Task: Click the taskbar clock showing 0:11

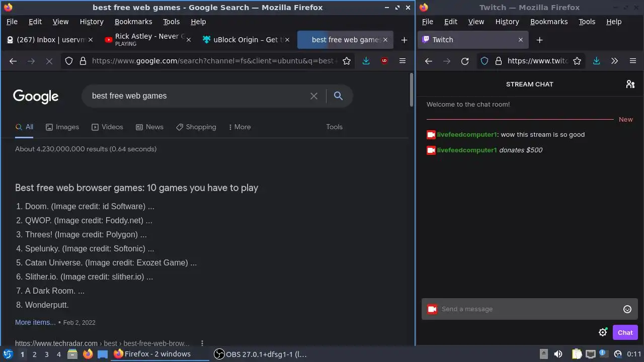Action: tap(634, 354)
